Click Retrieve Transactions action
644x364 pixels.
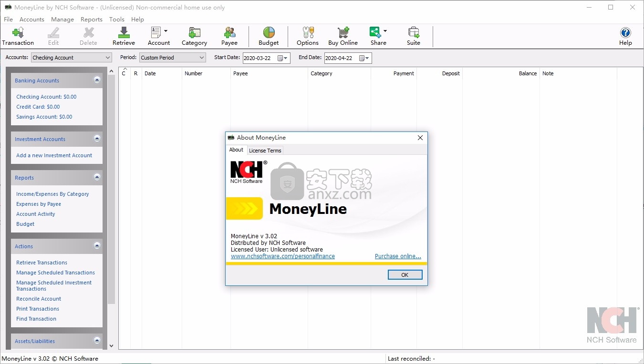click(42, 263)
